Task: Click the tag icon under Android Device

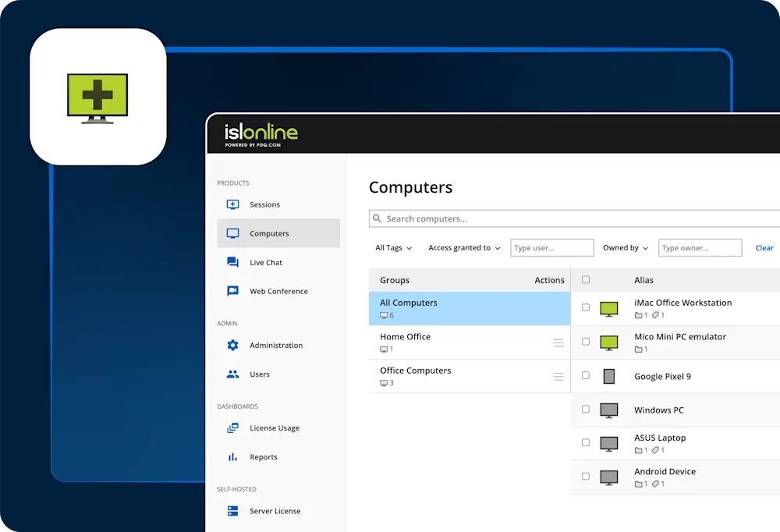Action: (x=655, y=484)
